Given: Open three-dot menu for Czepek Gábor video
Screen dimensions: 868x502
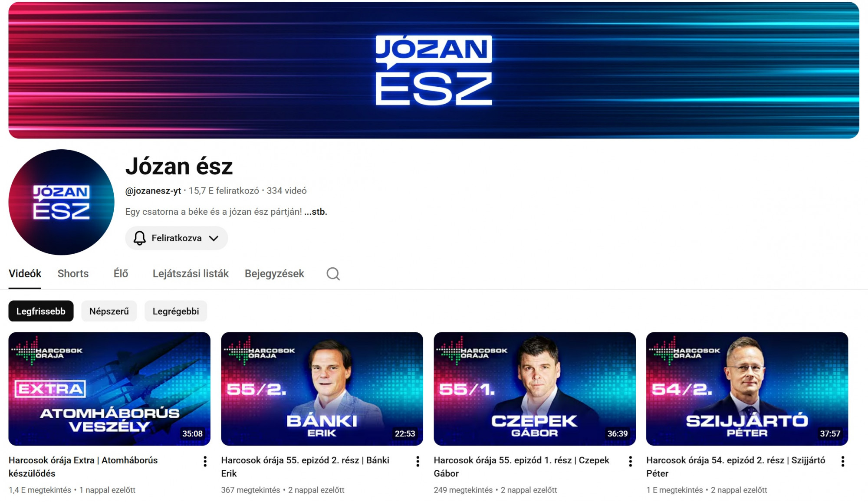Looking at the screenshot, I should 630,462.
